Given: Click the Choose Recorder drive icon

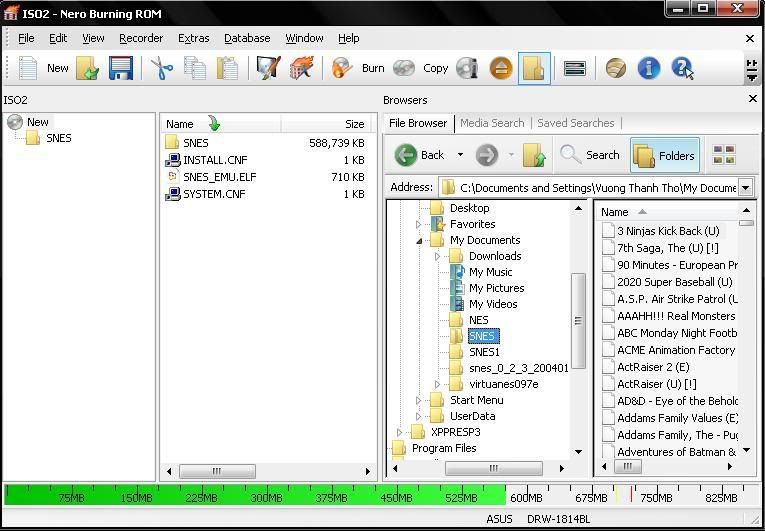Looking at the screenshot, I should pos(574,68).
